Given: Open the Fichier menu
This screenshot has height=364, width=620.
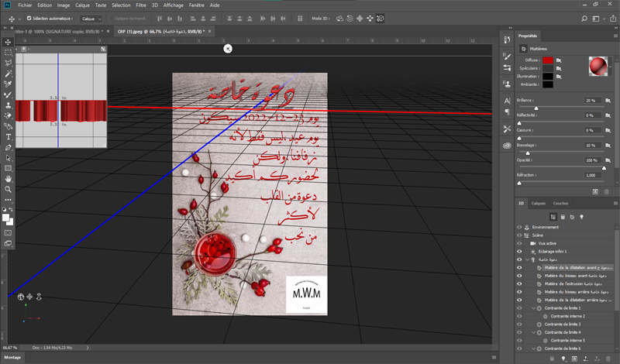Looking at the screenshot, I should pos(25,5).
